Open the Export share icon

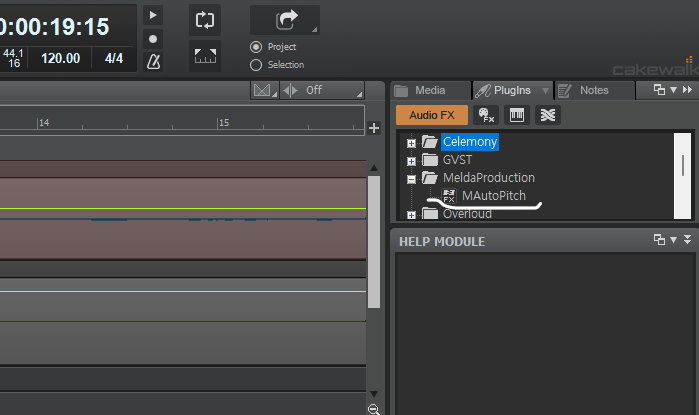(x=284, y=20)
